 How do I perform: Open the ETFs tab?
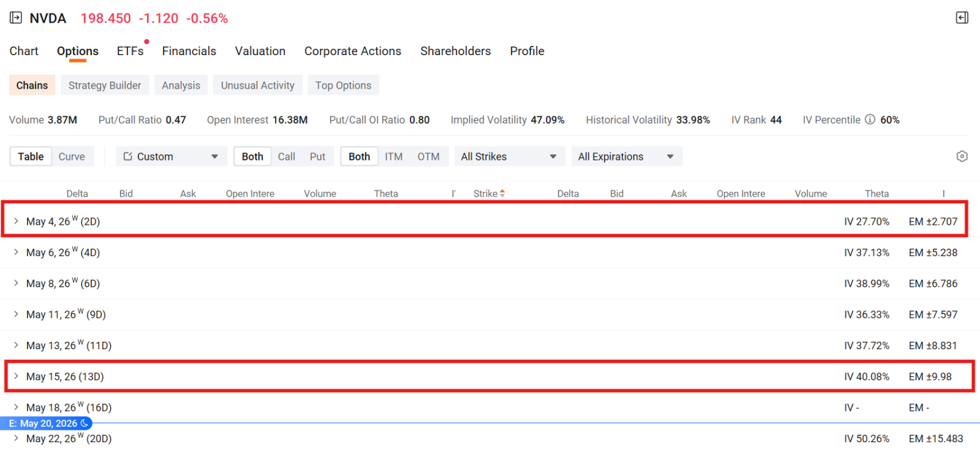click(130, 51)
